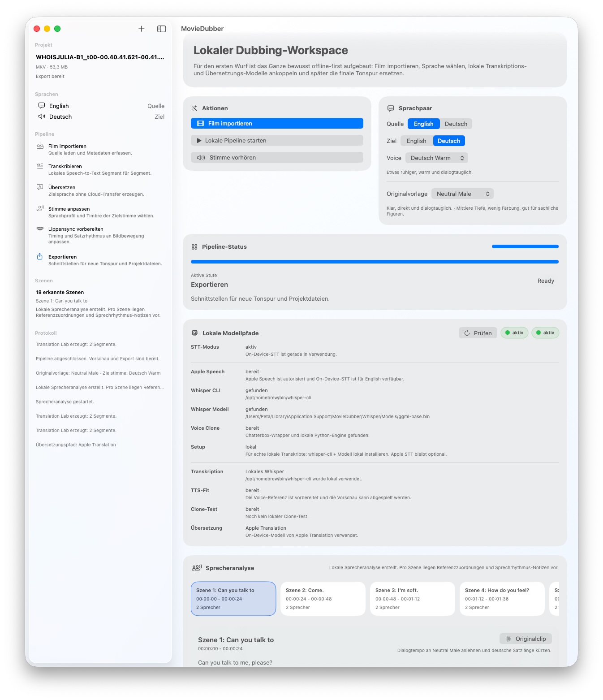This screenshot has width=603, height=700.
Task: Set Ziel language to English
Action: click(417, 141)
